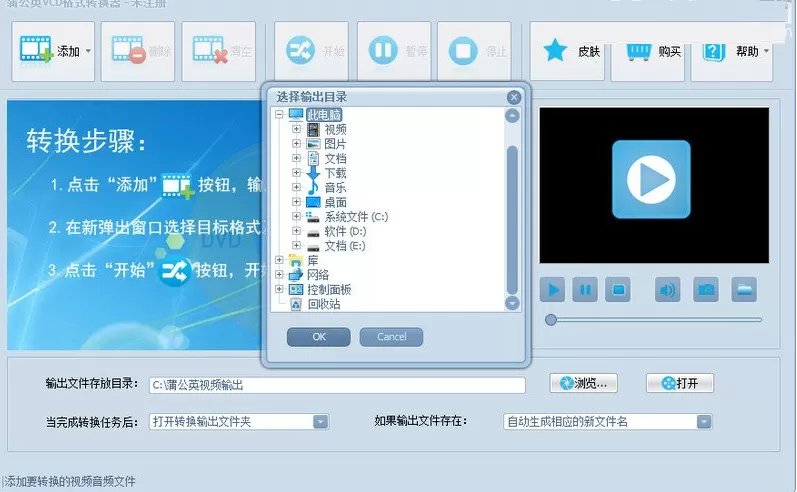Screen dimensions: 797x492
Task: Click the preview playback progress slider
Action: [x=653, y=320]
